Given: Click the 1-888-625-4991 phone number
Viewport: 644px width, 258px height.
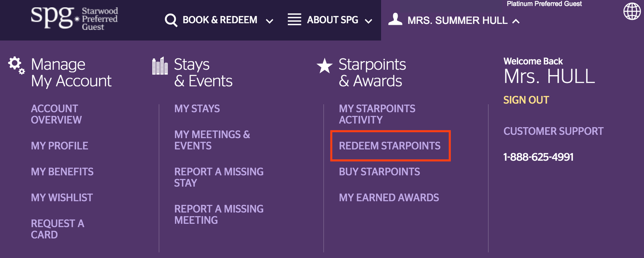Looking at the screenshot, I should 538,157.
